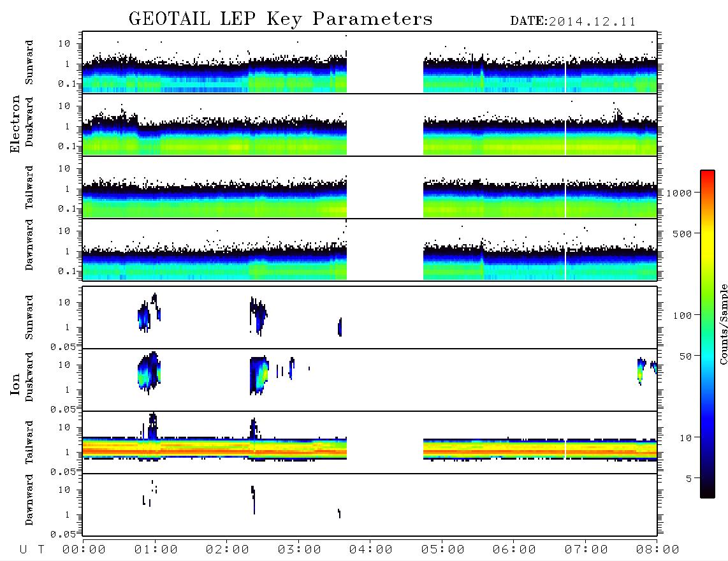Click the red top of the colorbar

tap(708, 173)
